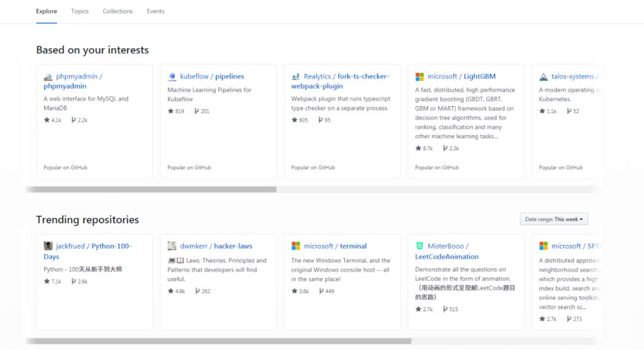This screenshot has height=350, width=644.
Task: Open the Date range This week dropdown
Action: click(554, 219)
